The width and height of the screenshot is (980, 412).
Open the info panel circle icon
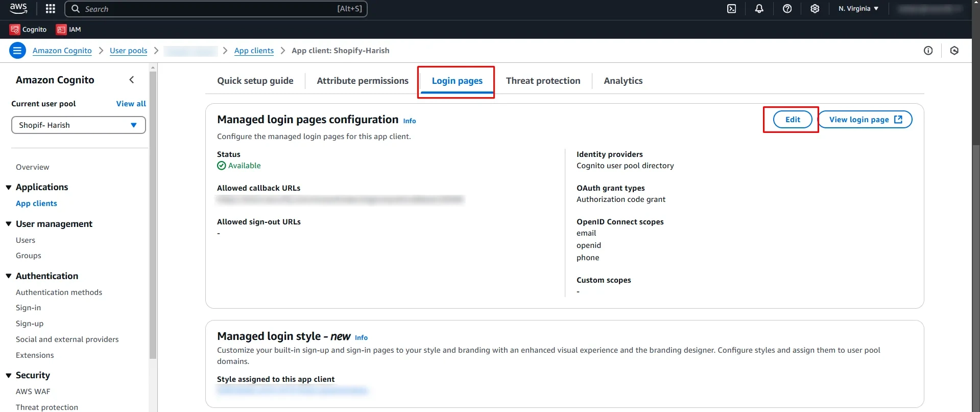coord(928,51)
